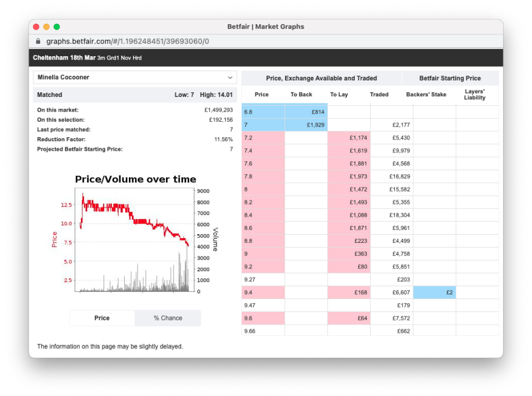Click the red macOS close window button

point(36,27)
